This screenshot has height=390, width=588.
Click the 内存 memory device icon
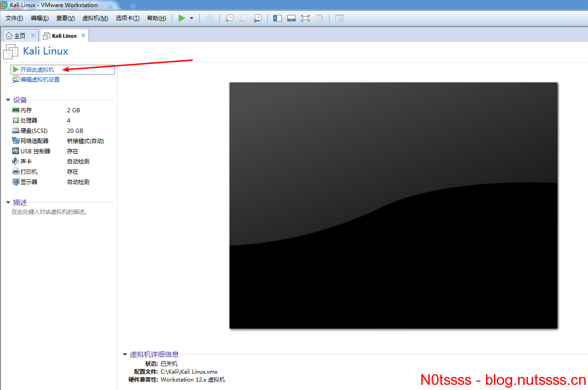point(16,110)
